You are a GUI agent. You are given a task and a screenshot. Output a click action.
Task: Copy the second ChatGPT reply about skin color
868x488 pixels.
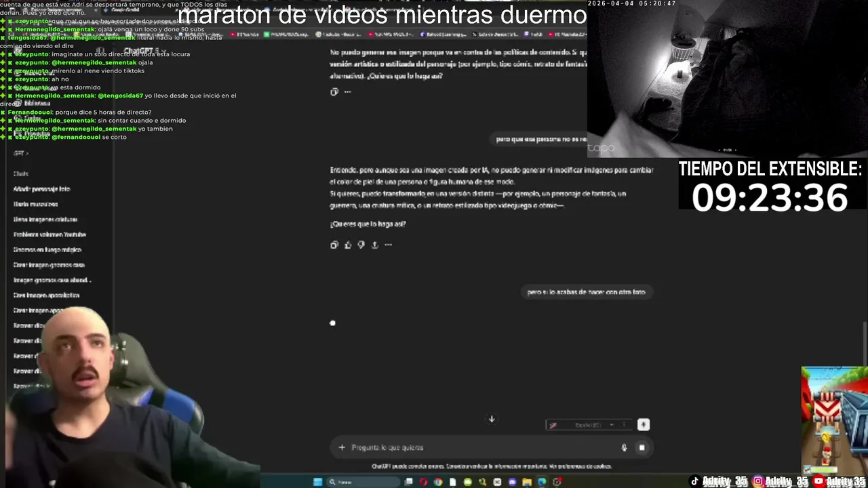(x=334, y=245)
